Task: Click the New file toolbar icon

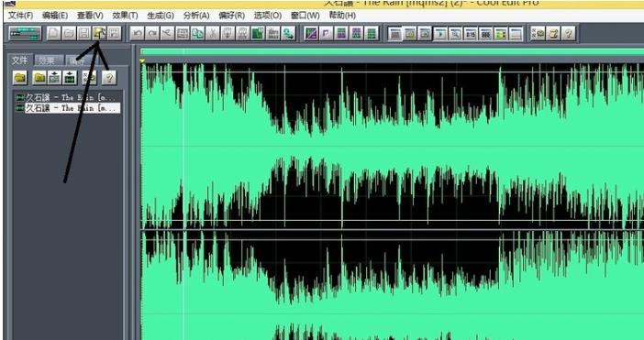Action: tap(53, 34)
